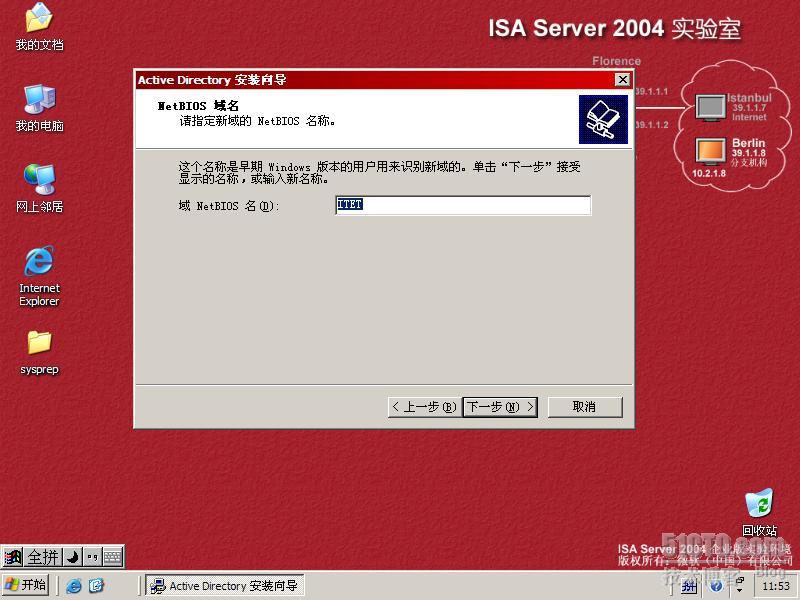This screenshot has height=600, width=800.
Task: Click 取消 cancel button
Action: (585, 407)
